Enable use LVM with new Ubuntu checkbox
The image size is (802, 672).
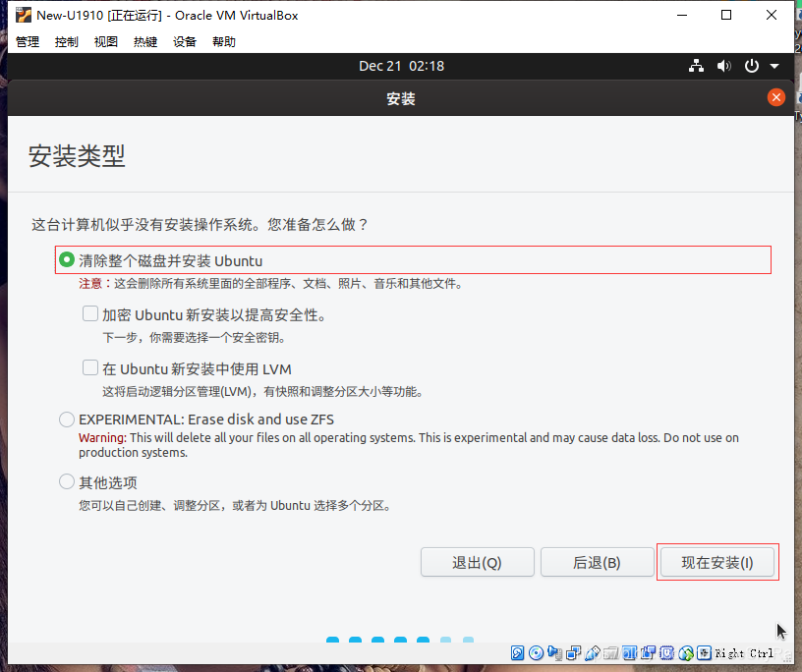click(x=90, y=367)
